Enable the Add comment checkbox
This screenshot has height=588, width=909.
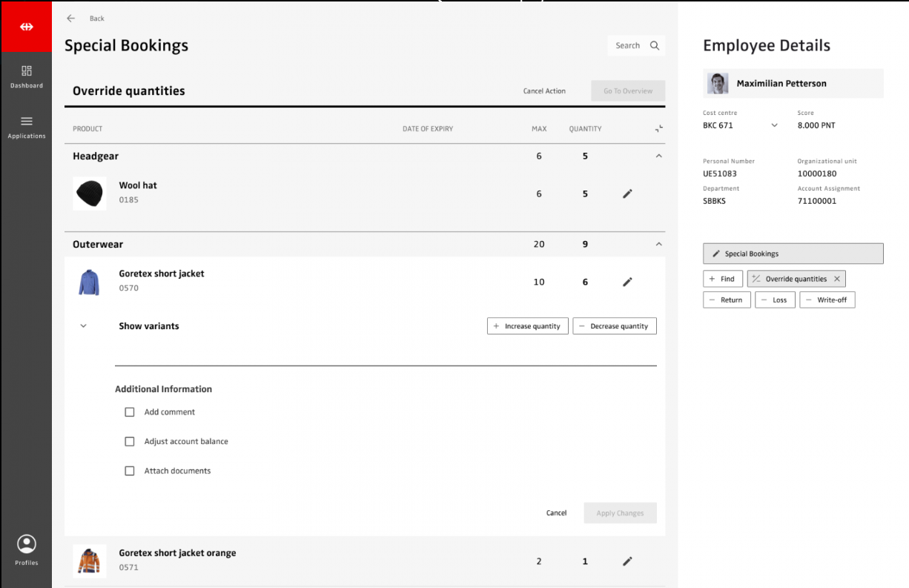tap(130, 412)
